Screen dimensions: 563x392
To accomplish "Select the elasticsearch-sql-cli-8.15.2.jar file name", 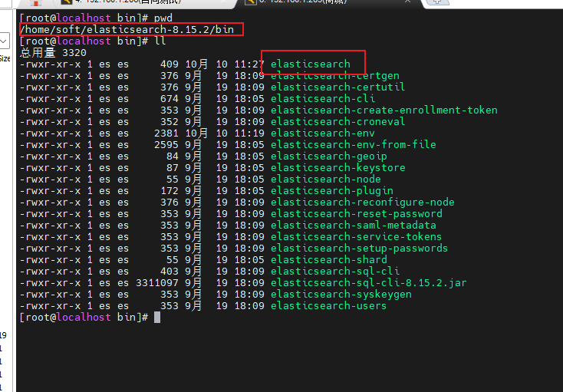I will [369, 282].
